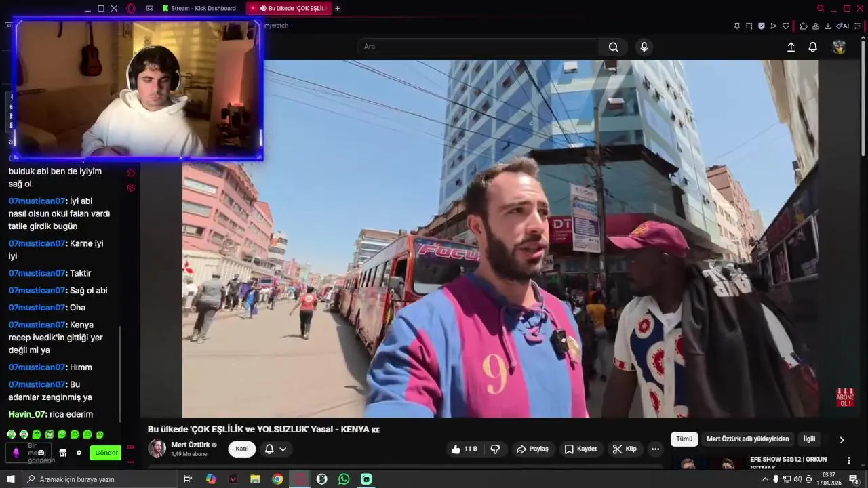
Task: Open browser downloads icon
Action: (828, 26)
